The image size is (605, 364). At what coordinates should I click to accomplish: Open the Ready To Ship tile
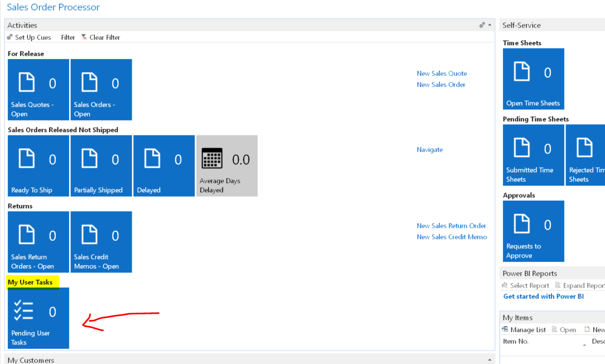click(38, 166)
